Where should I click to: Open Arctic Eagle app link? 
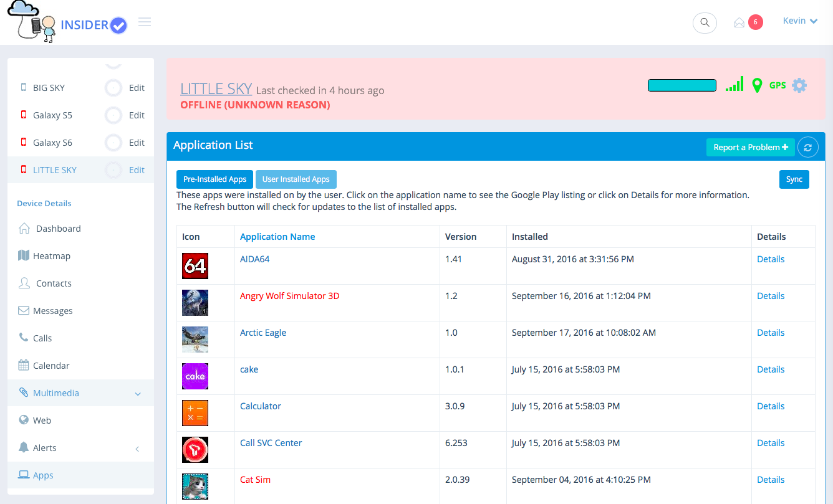tap(263, 333)
